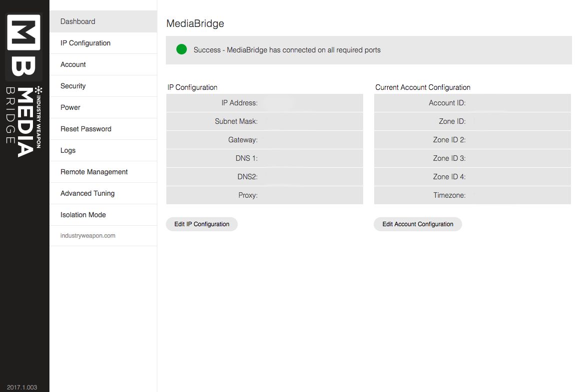Select the Zone ID 2 row
The image size is (578, 392).
[x=473, y=140]
